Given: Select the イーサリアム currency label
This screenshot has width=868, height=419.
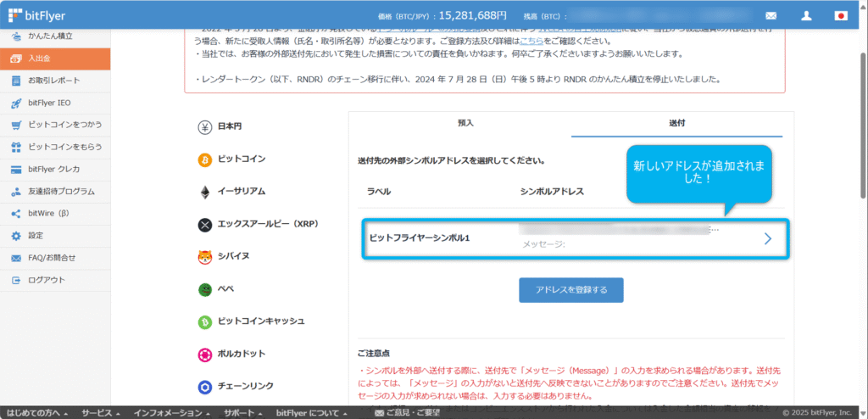Looking at the screenshot, I should coord(242,191).
